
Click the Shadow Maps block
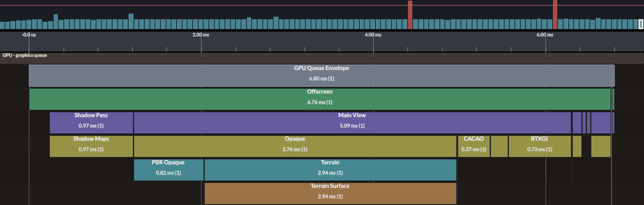coord(91,146)
